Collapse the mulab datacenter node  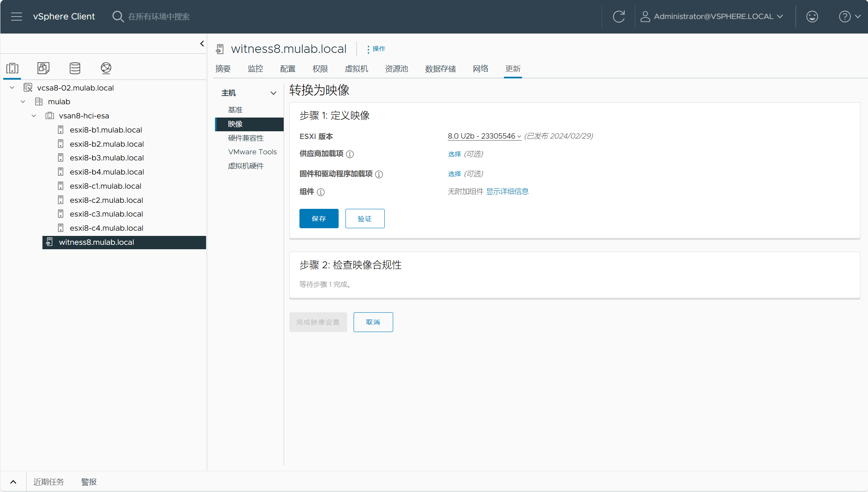[x=23, y=102]
